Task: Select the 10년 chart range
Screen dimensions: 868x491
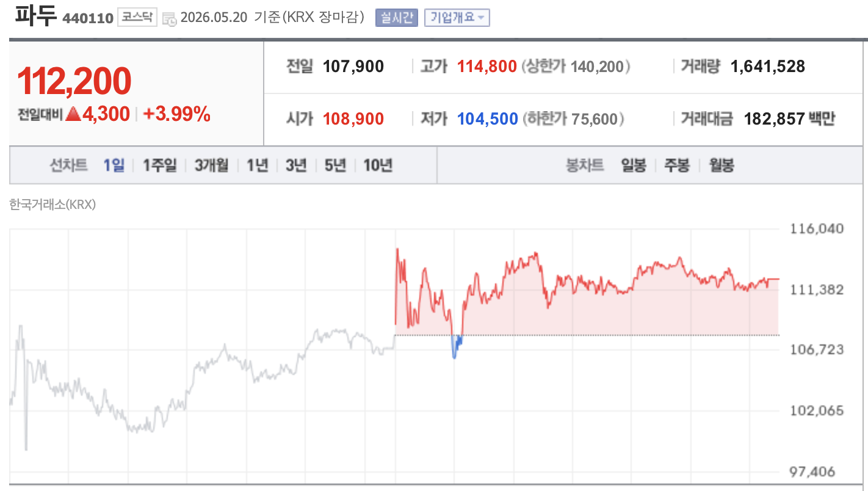Action: point(378,165)
